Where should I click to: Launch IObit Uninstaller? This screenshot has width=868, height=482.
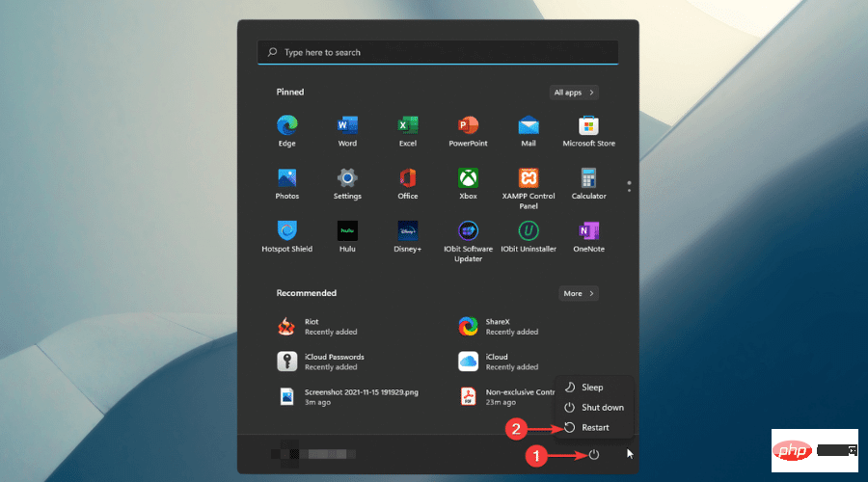529,236
